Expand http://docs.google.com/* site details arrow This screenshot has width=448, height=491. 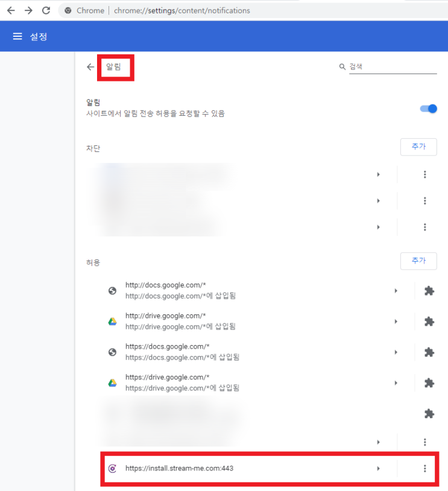tap(396, 291)
